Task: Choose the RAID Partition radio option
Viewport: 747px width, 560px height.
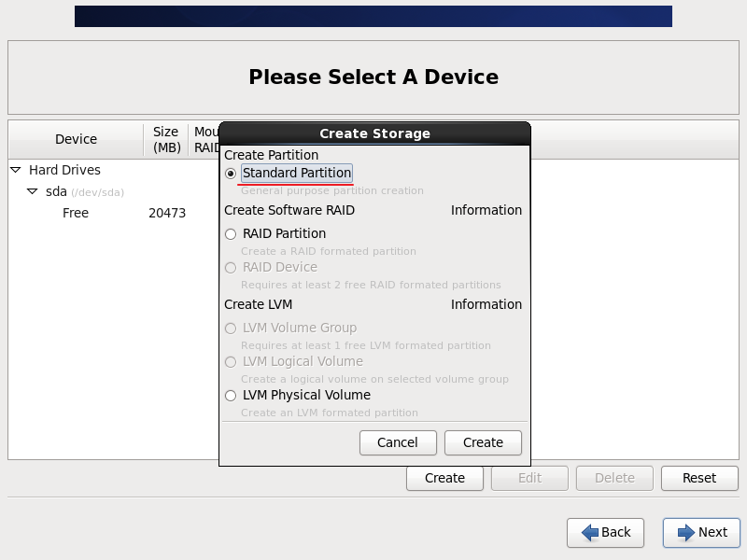Action: point(231,234)
